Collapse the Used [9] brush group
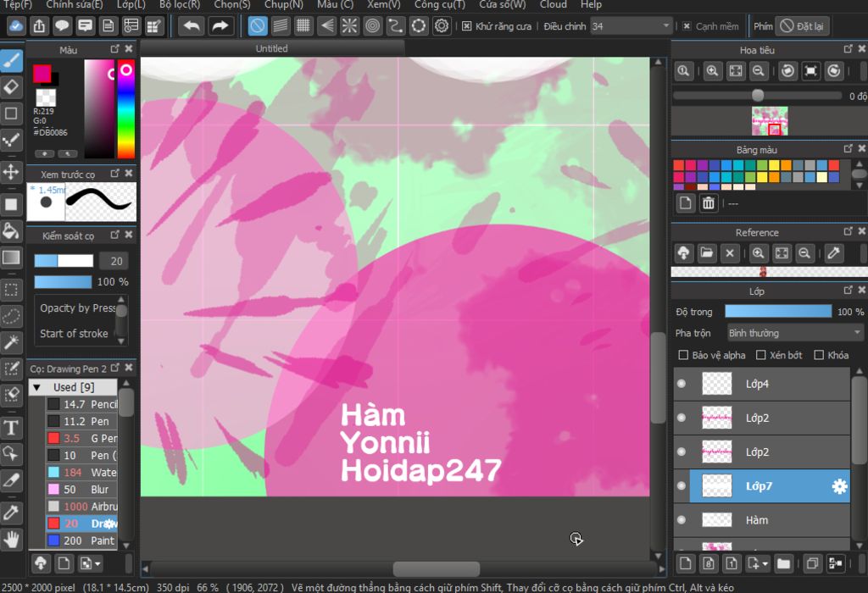 coord(37,387)
